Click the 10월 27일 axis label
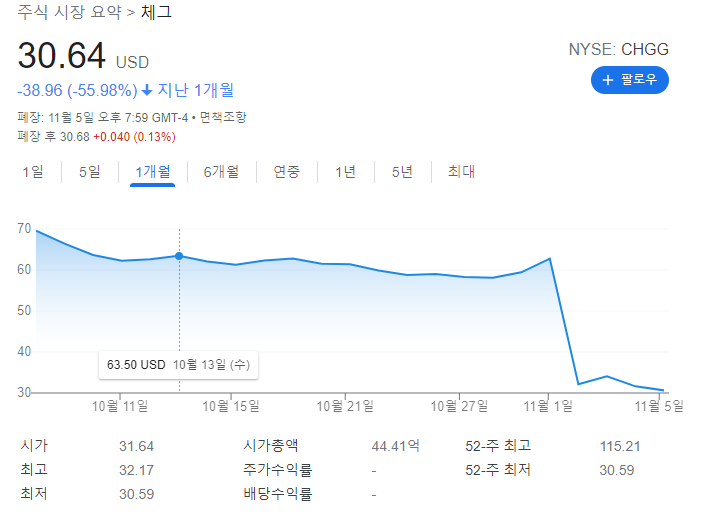 [459, 406]
